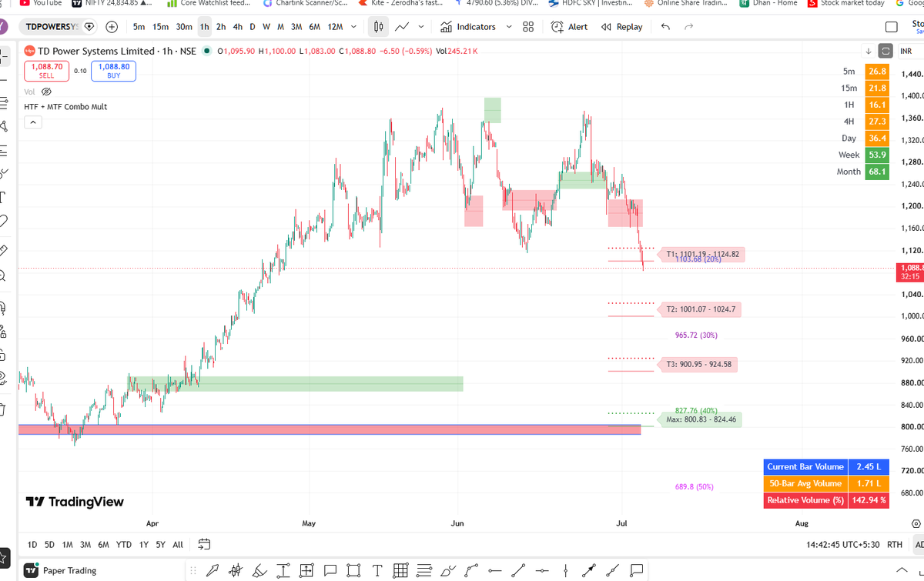Select the bars pattern tool in favorites toolbar
This screenshot has width=924, height=581.
pyautogui.click(x=236, y=570)
